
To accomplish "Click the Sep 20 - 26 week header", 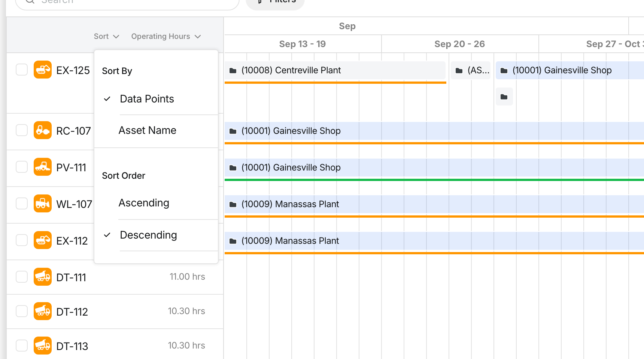I will tap(460, 44).
